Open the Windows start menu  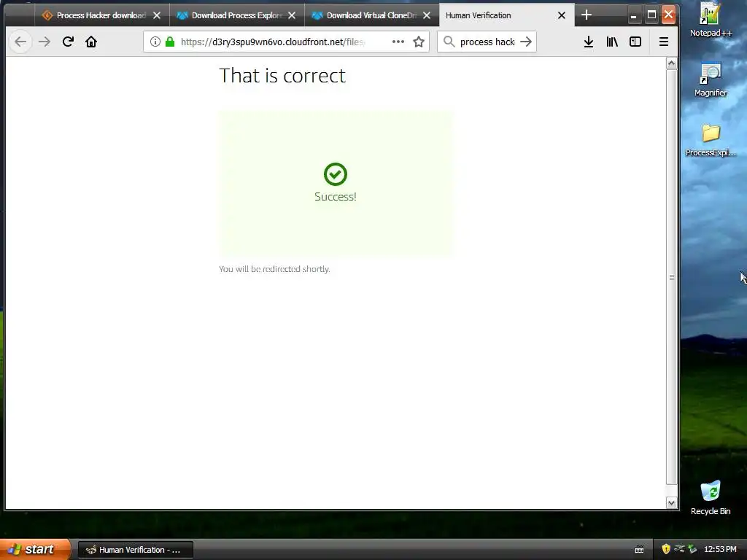click(35, 549)
